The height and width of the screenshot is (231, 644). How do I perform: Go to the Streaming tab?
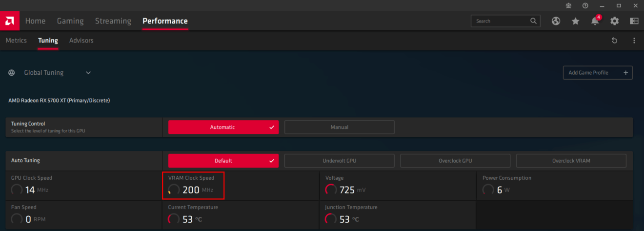[x=113, y=21]
